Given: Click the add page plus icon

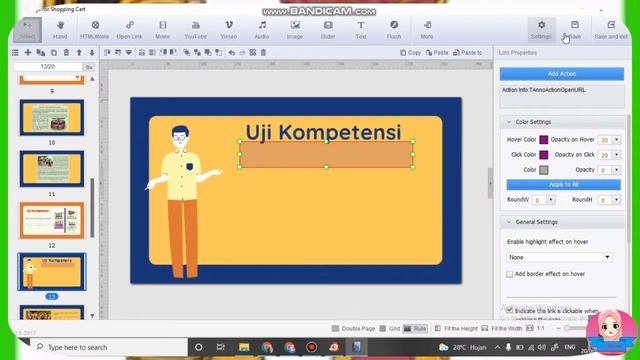Looking at the screenshot, I should (x=28, y=53).
